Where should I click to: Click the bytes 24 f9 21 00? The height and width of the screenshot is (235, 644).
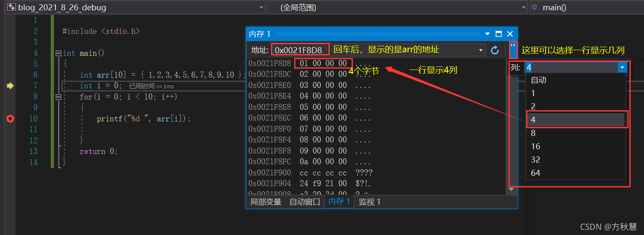(x=323, y=184)
